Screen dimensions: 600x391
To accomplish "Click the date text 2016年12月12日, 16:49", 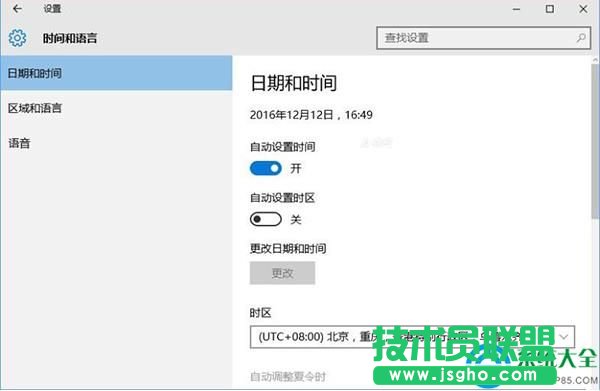I will 311,115.
